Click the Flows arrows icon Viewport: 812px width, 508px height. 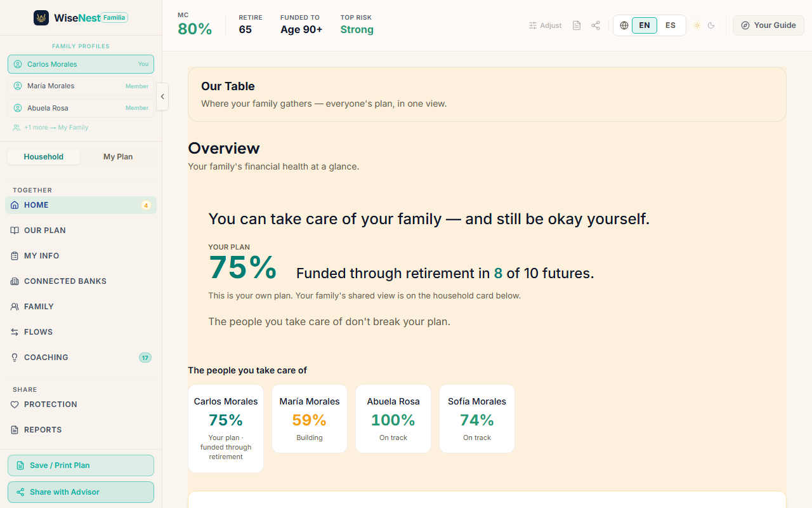pos(15,332)
